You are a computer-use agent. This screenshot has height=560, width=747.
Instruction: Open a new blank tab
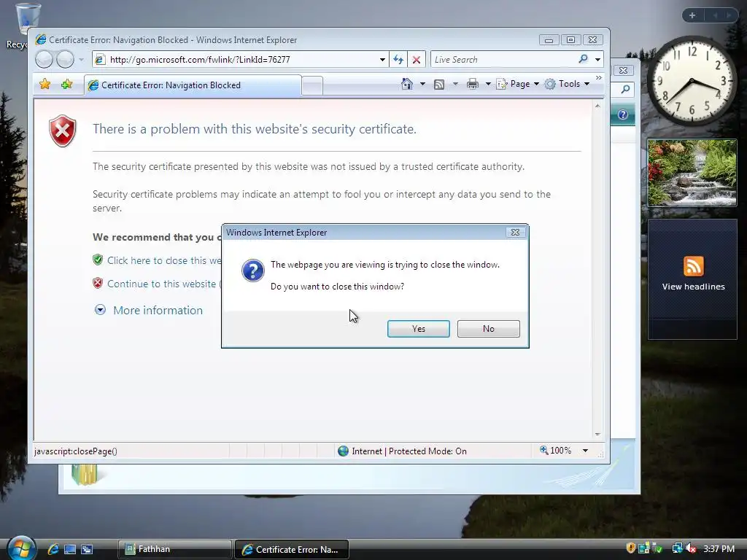[x=312, y=86]
